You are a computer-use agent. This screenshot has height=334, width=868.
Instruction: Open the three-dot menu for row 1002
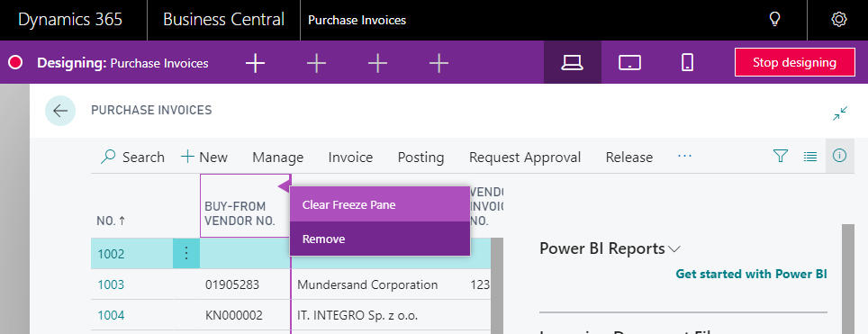coord(186,254)
